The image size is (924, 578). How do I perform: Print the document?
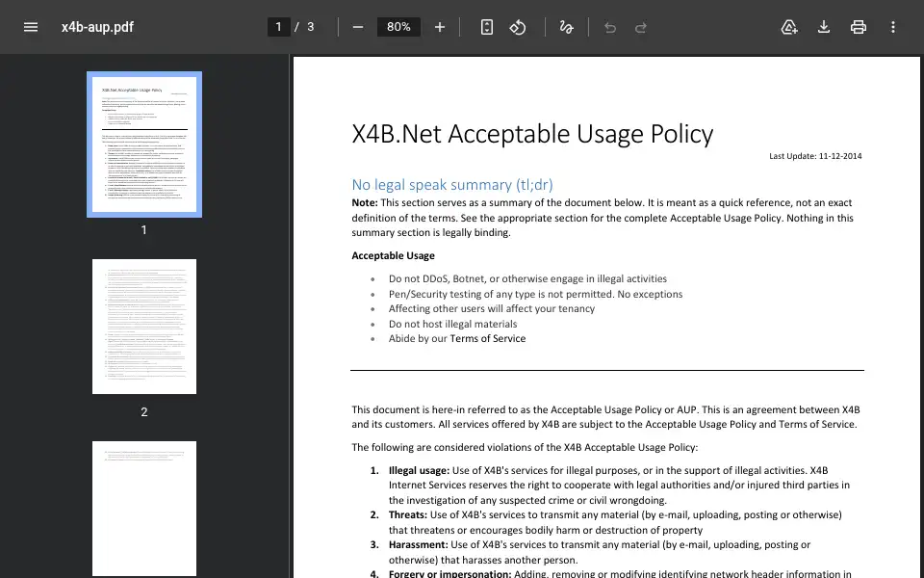pos(859,27)
